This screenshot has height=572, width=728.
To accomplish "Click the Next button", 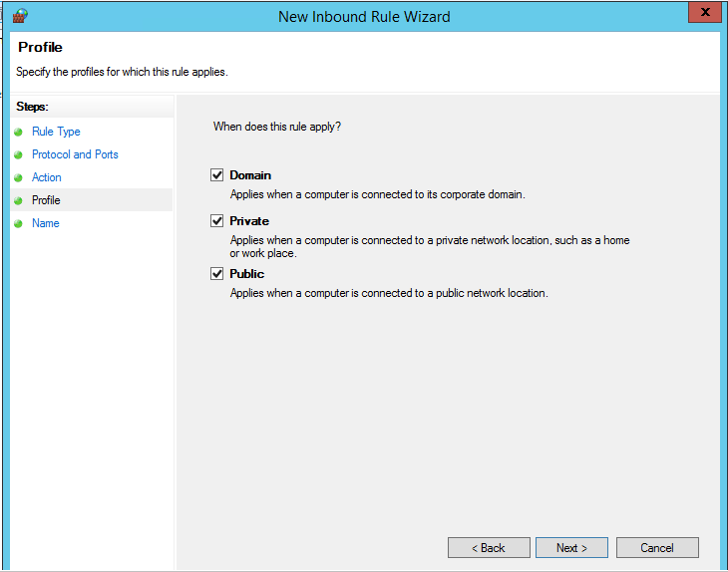I will pyautogui.click(x=571, y=548).
